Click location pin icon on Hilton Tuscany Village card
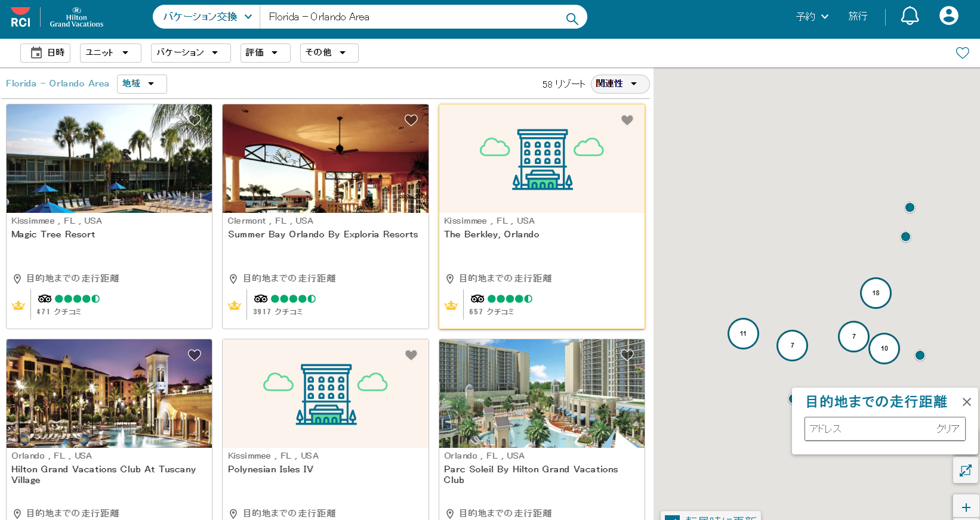This screenshot has width=980, height=520. click(17, 513)
